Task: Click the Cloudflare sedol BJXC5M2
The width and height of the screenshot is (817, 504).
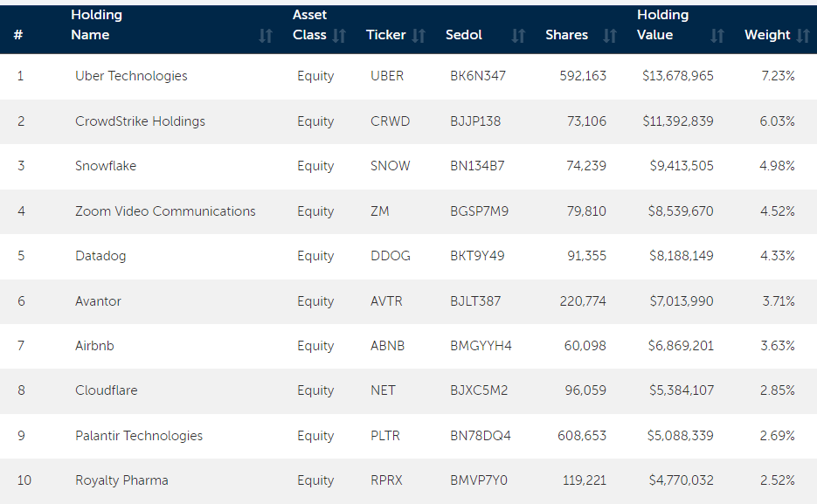Action: click(478, 390)
